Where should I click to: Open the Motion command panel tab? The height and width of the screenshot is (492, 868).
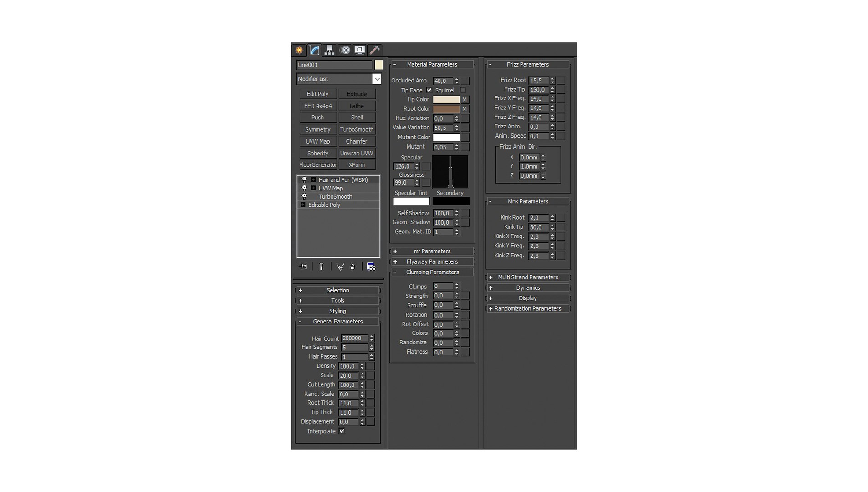(x=345, y=50)
